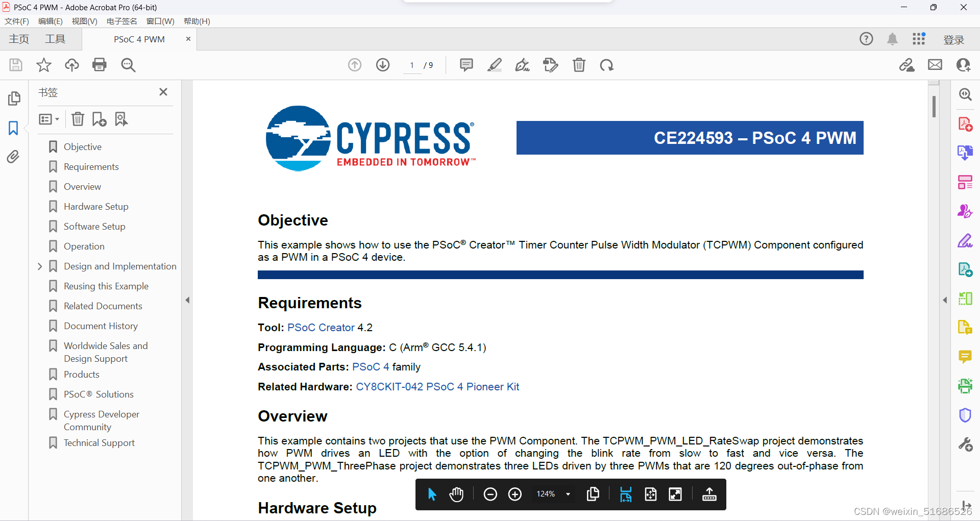Close the 书签 bookmarks panel

tap(163, 92)
